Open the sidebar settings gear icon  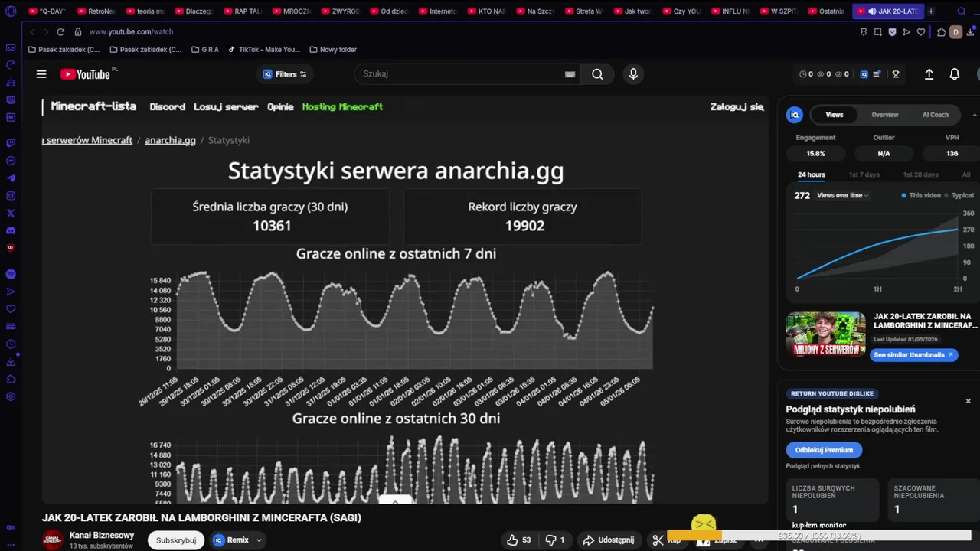click(11, 396)
